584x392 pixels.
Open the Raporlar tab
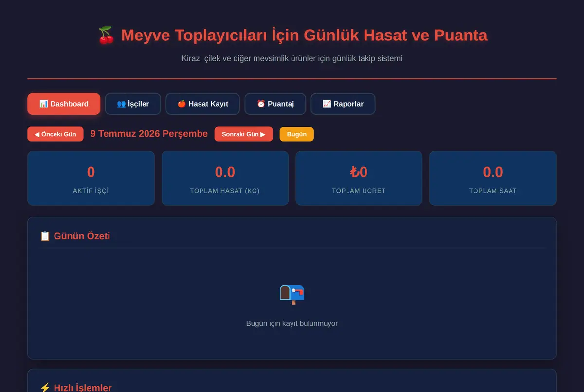tap(343, 104)
